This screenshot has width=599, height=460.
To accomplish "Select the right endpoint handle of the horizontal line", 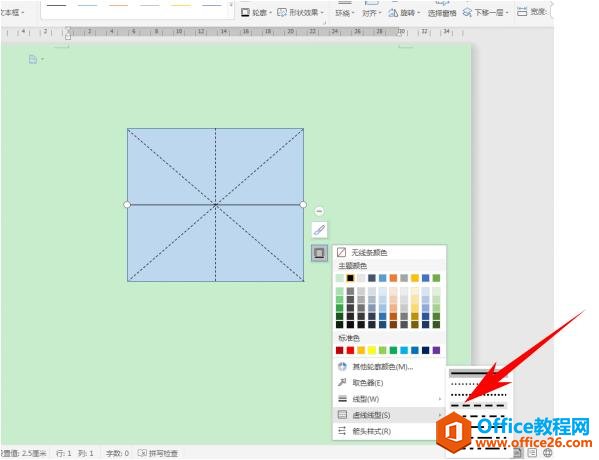I will 303,205.
